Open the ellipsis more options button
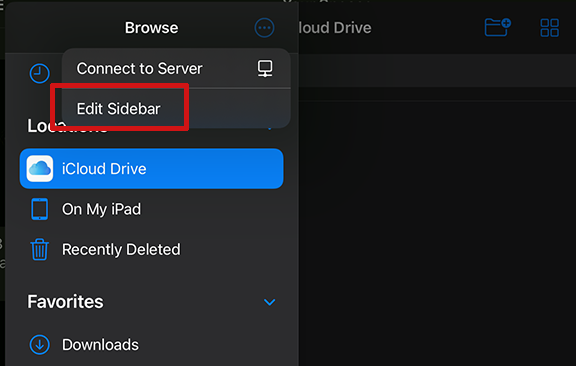Screen dimensions: 576x366 click(x=264, y=28)
